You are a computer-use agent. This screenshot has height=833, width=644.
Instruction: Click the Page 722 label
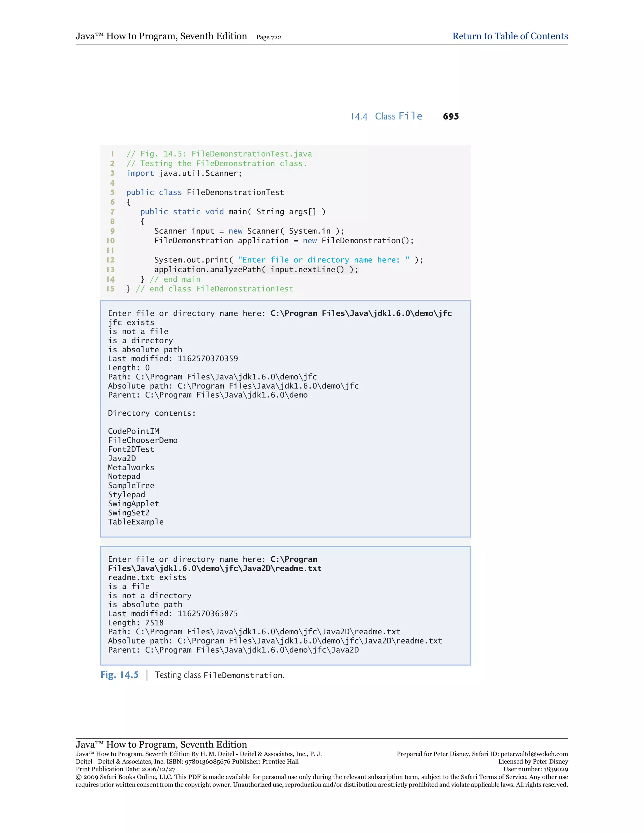268,37
